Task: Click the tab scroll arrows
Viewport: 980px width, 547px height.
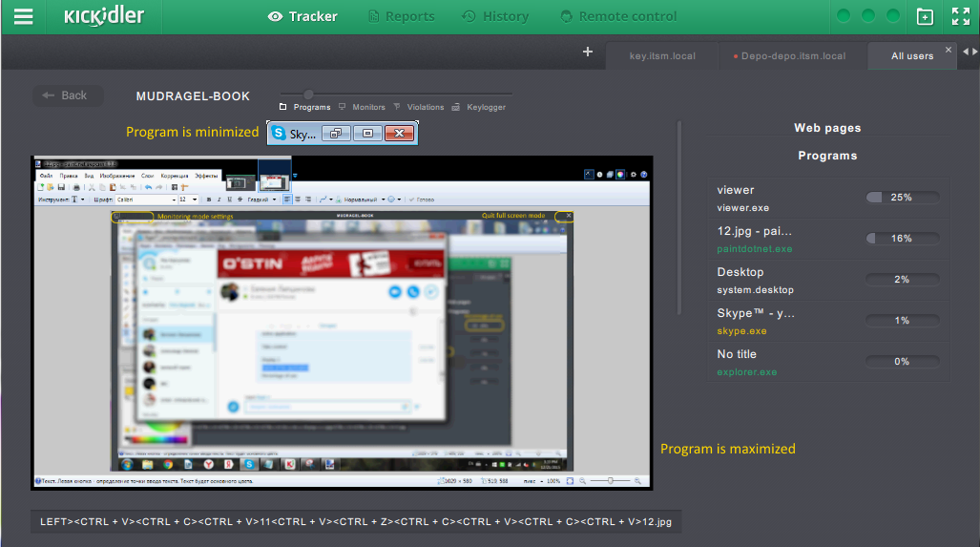Action: point(969,52)
